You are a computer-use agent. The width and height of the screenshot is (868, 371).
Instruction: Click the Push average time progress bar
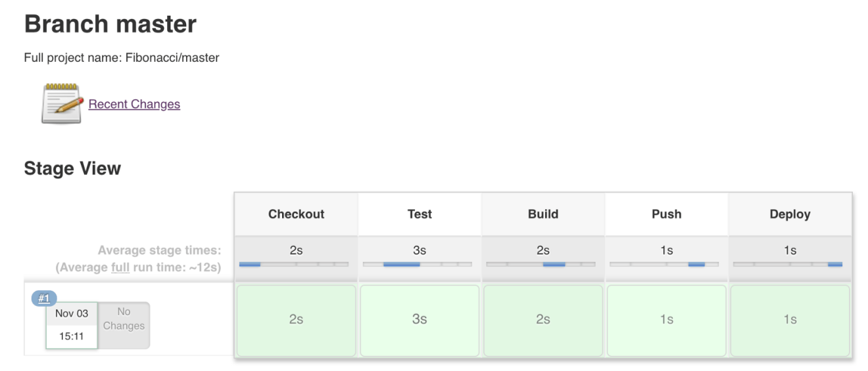664,264
